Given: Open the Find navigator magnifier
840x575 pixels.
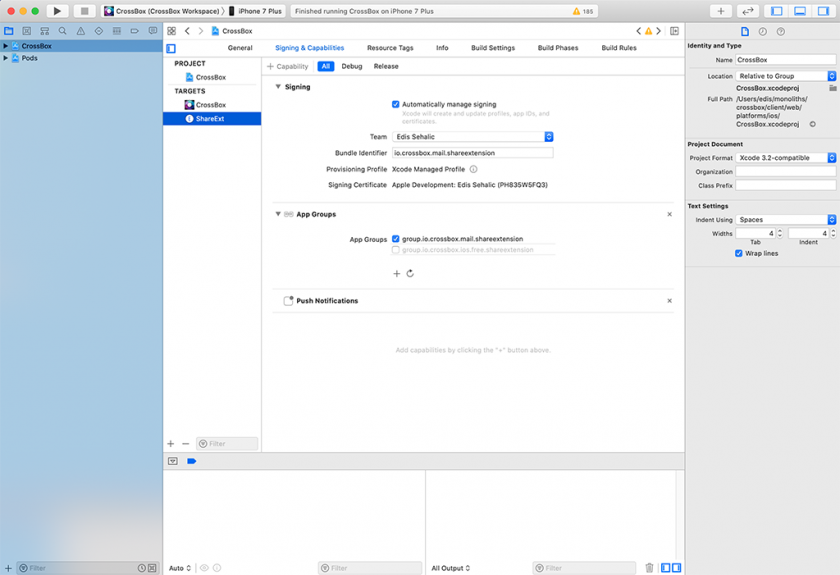Looking at the screenshot, I should [x=63, y=31].
